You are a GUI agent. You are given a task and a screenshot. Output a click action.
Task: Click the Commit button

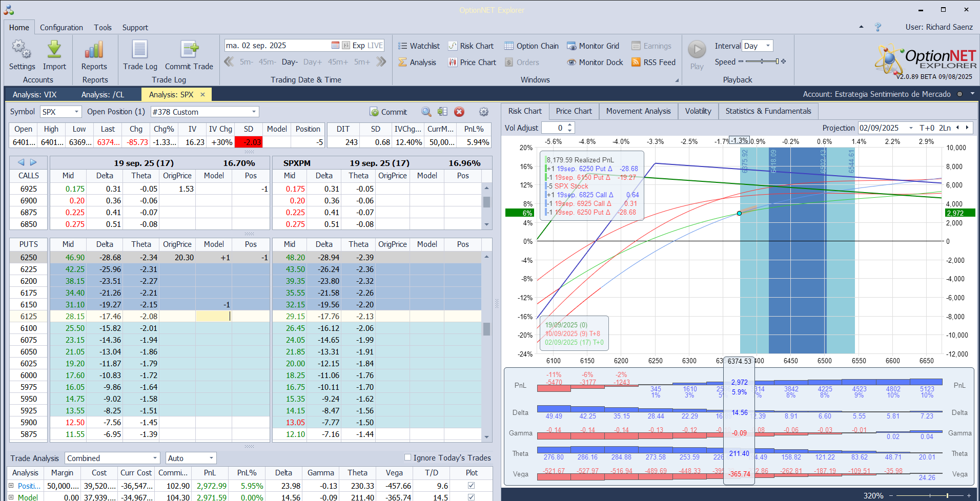(x=388, y=112)
